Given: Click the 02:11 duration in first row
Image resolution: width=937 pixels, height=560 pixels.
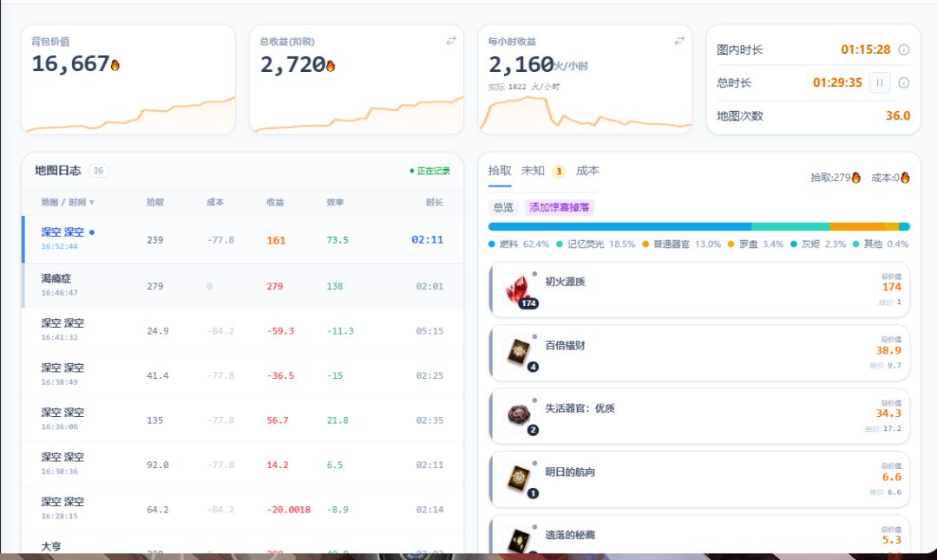Looking at the screenshot, I should point(427,239).
